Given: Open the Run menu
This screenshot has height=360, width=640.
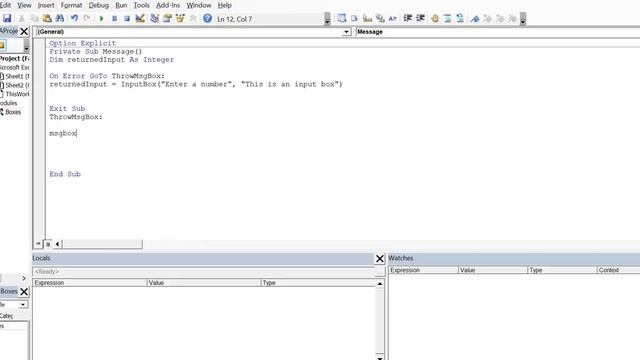Looking at the screenshot, I should point(121,5).
